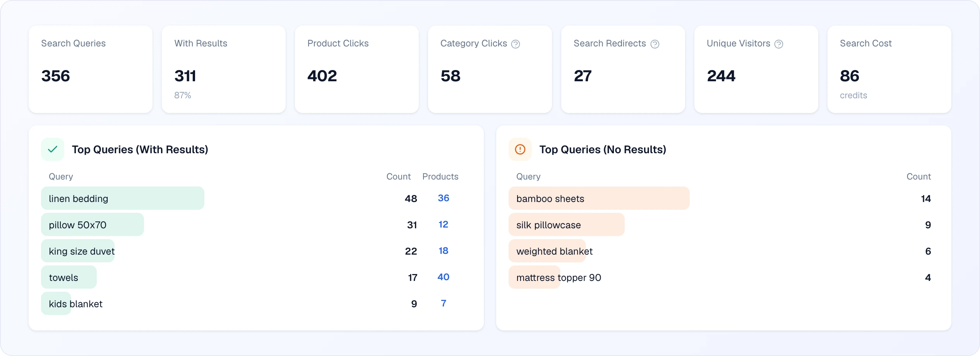
Task: Click the Product Clicks value 402
Action: click(x=322, y=76)
